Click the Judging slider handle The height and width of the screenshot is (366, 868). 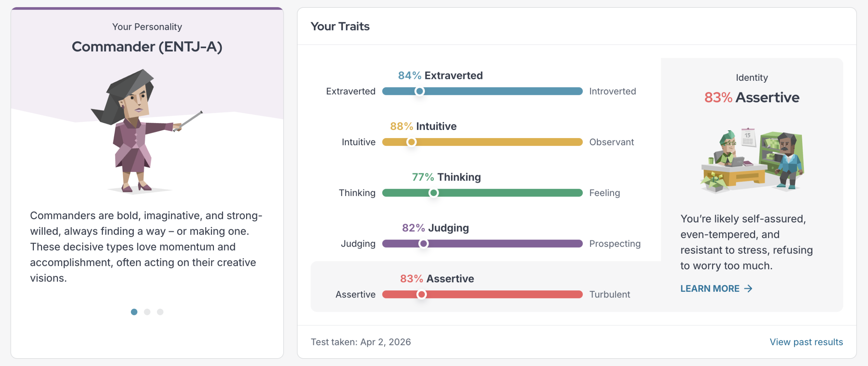point(423,244)
